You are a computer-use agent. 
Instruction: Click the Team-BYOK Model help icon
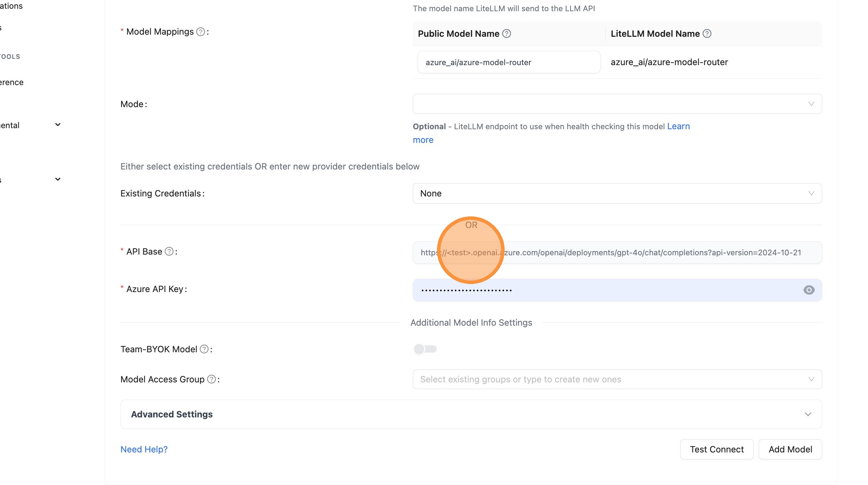[204, 349]
